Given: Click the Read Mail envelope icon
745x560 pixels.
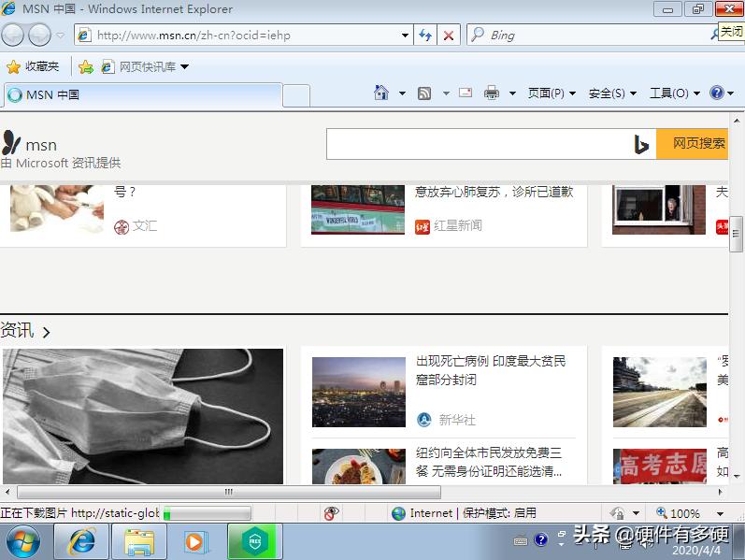Looking at the screenshot, I should 465,93.
